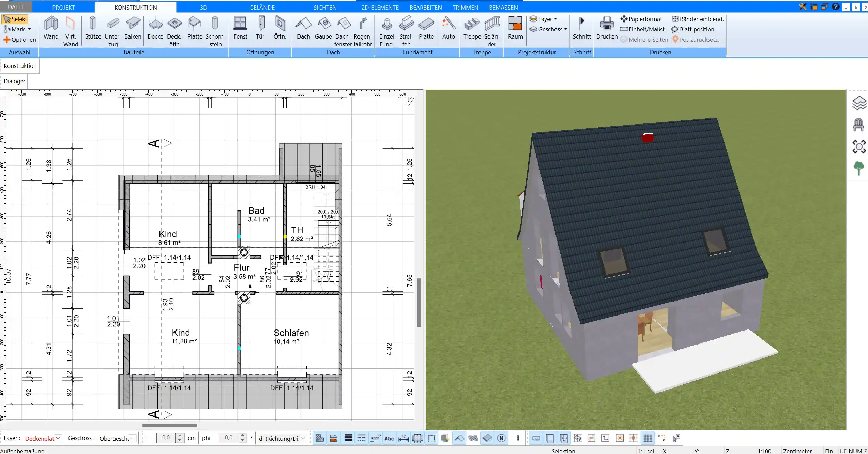The height and width of the screenshot is (454, 868).
Task: Toggle the dimension lines display button
Action: click(403, 438)
